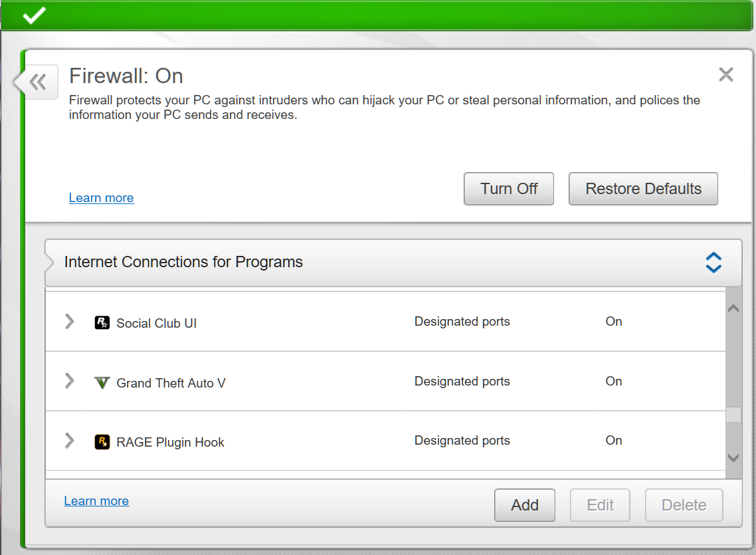Click the Social Club UI Rockstar icon
This screenshot has height=555, width=756.
click(102, 323)
